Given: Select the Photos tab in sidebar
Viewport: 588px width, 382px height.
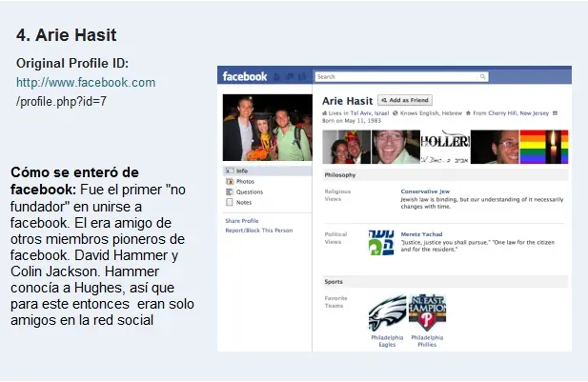Looking at the screenshot, I should (245, 181).
